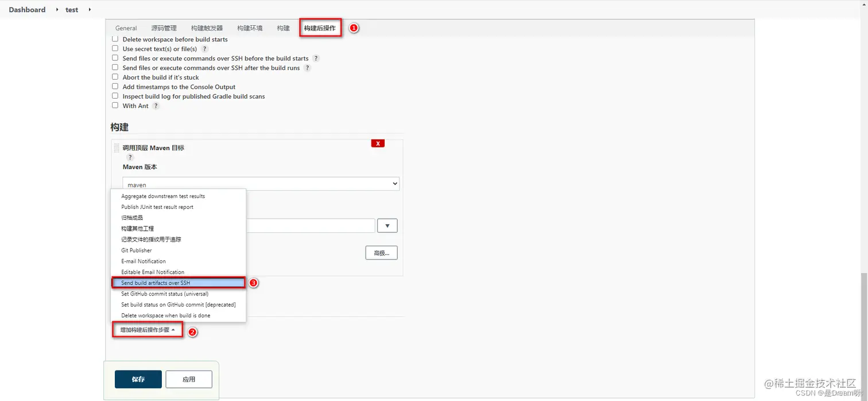Check Send files over SSH before the build starts

pyautogui.click(x=115, y=58)
